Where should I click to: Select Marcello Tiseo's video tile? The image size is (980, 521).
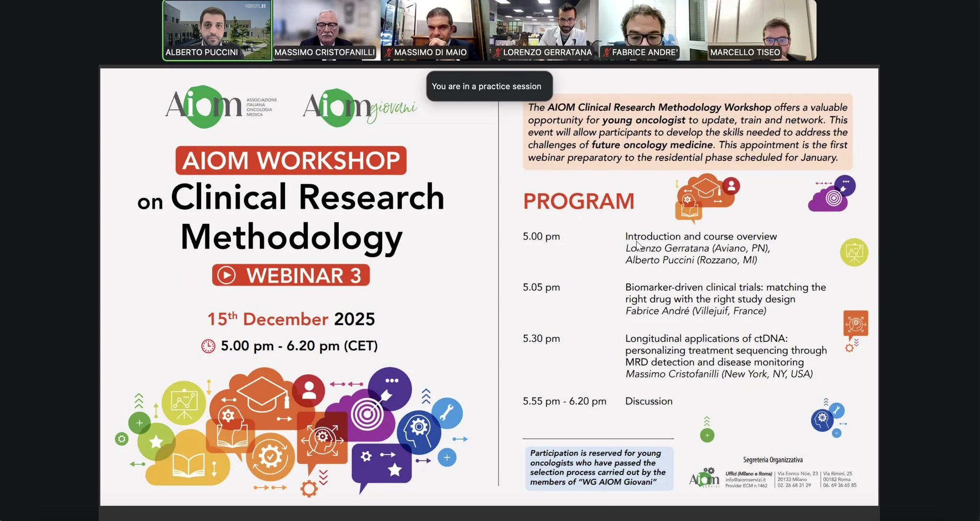tap(761, 30)
